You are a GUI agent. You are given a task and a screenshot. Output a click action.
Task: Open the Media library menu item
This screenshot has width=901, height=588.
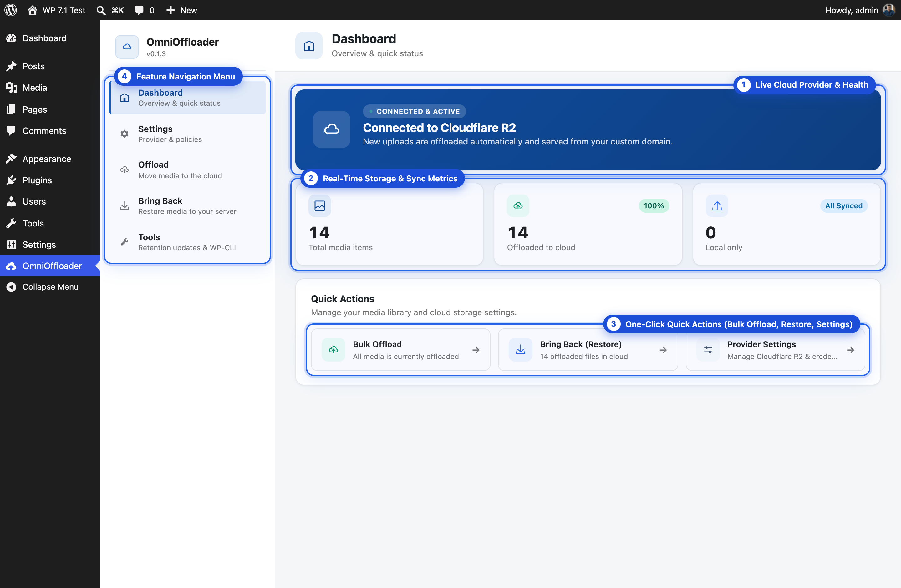tap(50, 88)
